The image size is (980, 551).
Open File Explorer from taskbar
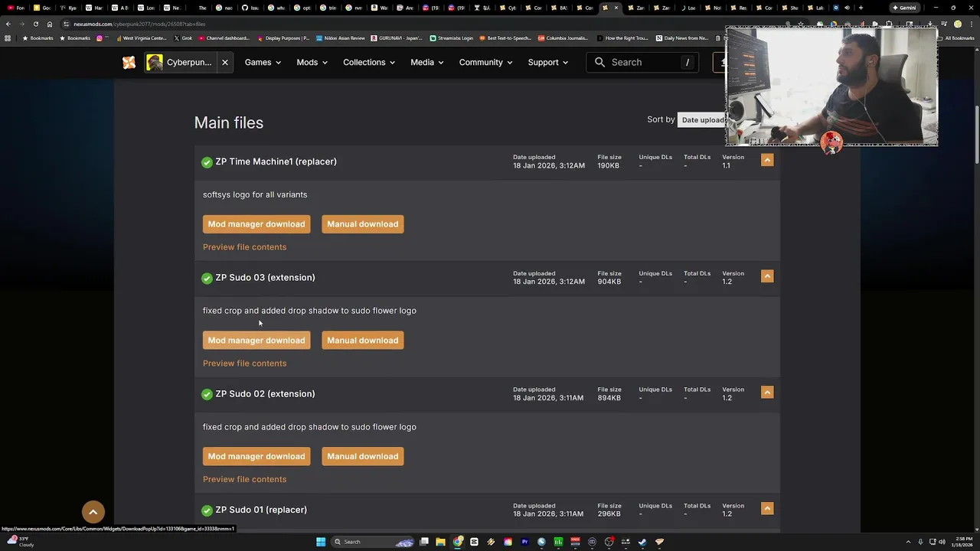tap(440, 542)
